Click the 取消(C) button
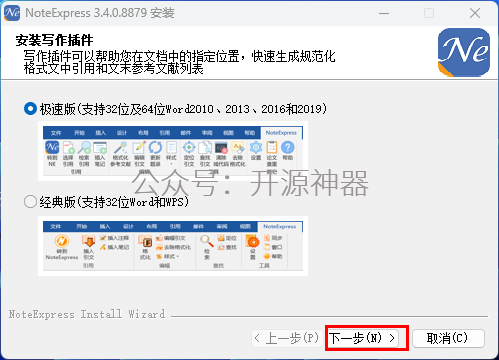Viewport: 499px width, 360px height. click(x=448, y=338)
